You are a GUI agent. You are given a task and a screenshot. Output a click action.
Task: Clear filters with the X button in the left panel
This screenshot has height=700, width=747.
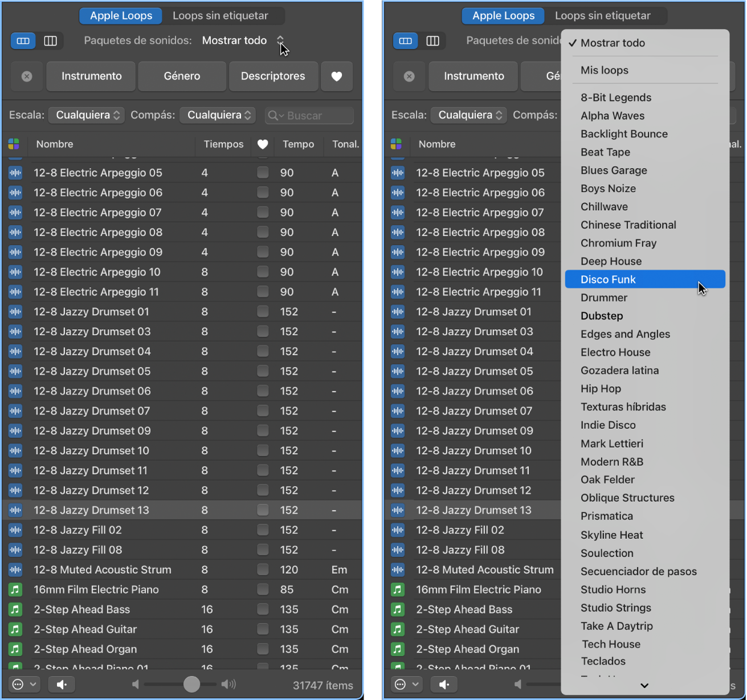27,76
